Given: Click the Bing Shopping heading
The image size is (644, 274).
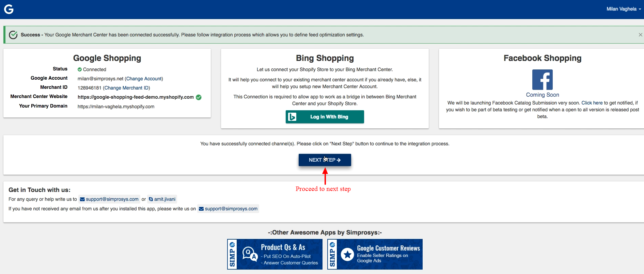Looking at the screenshot, I should 325,58.
